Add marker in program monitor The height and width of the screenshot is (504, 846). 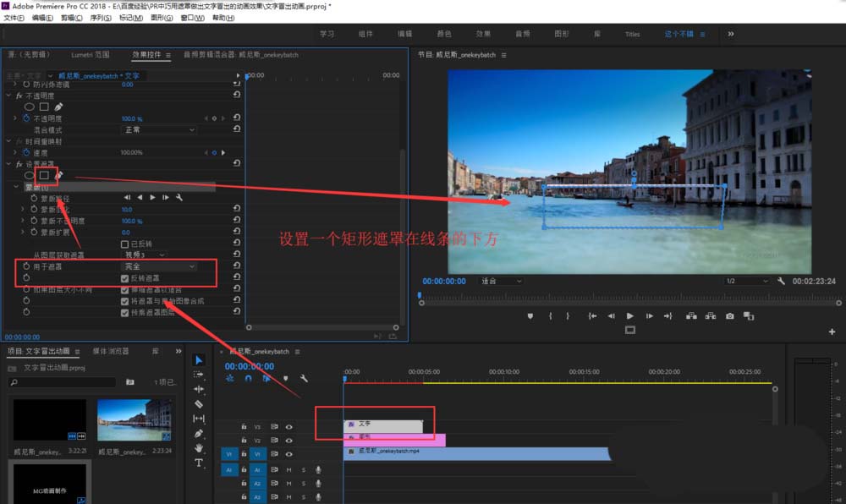click(530, 316)
